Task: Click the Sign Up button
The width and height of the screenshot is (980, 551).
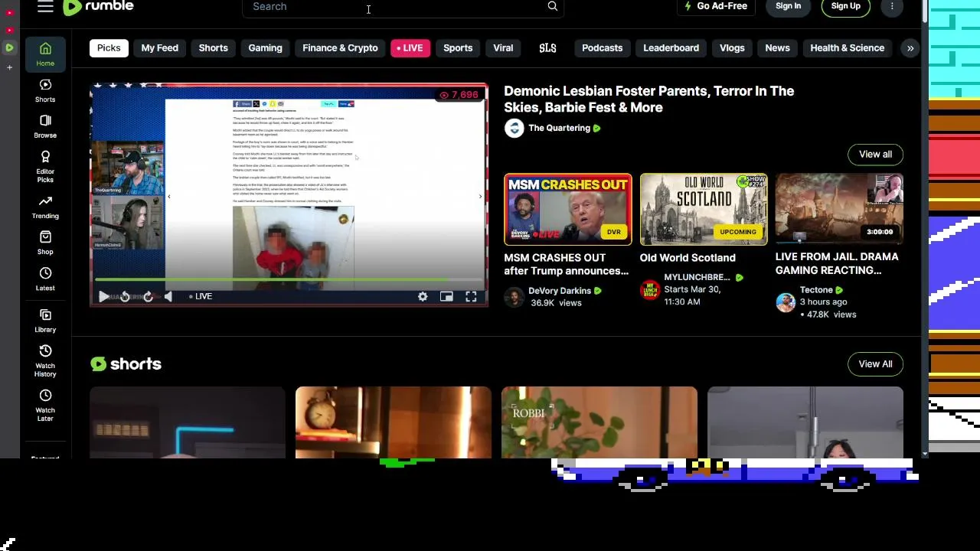Action: coord(845,6)
